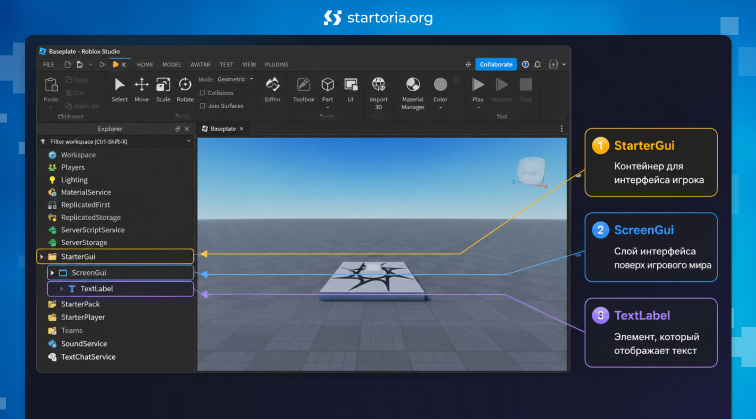Click the user avatar icon
This screenshot has height=419, width=756.
coord(554,64)
